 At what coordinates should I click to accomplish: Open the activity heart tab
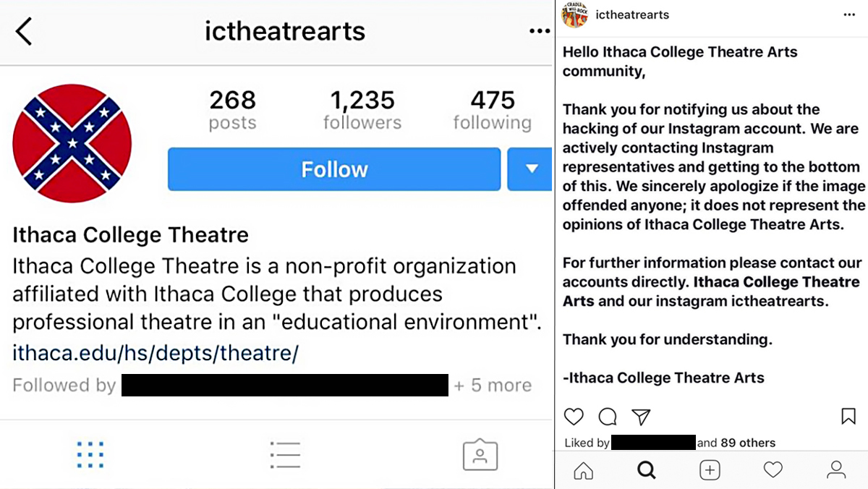(x=773, y=470)
